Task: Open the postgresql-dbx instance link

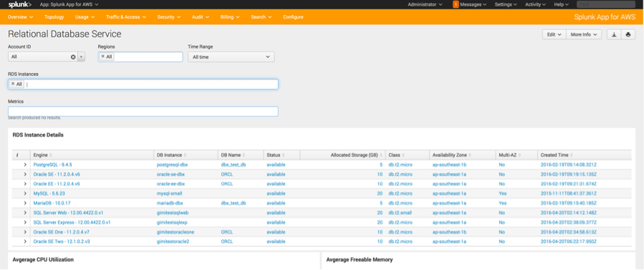Action: [x=173, y=165]
